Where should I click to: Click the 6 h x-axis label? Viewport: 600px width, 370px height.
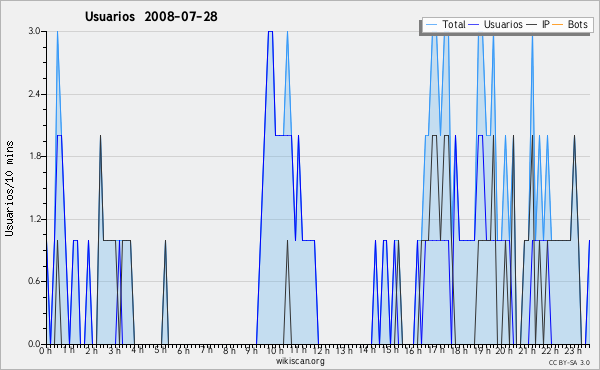(x=183, y=351)
